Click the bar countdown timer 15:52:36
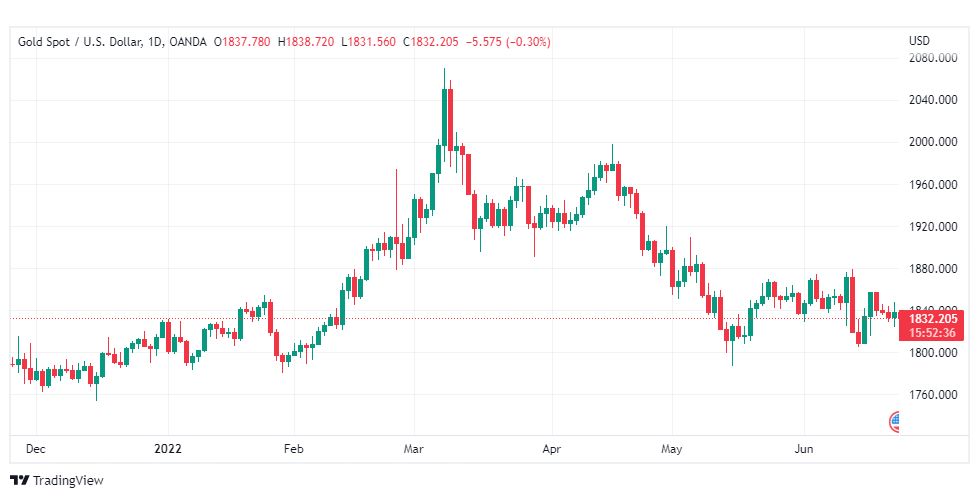 [931, 333]
